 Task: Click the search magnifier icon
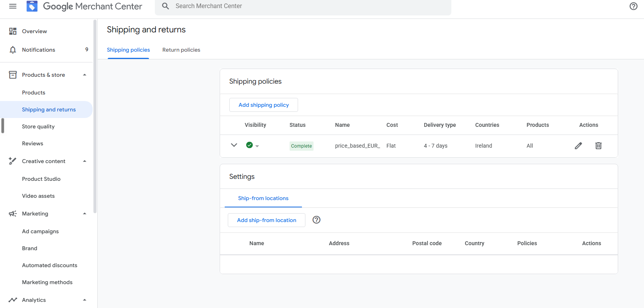(x=166, y=6)
